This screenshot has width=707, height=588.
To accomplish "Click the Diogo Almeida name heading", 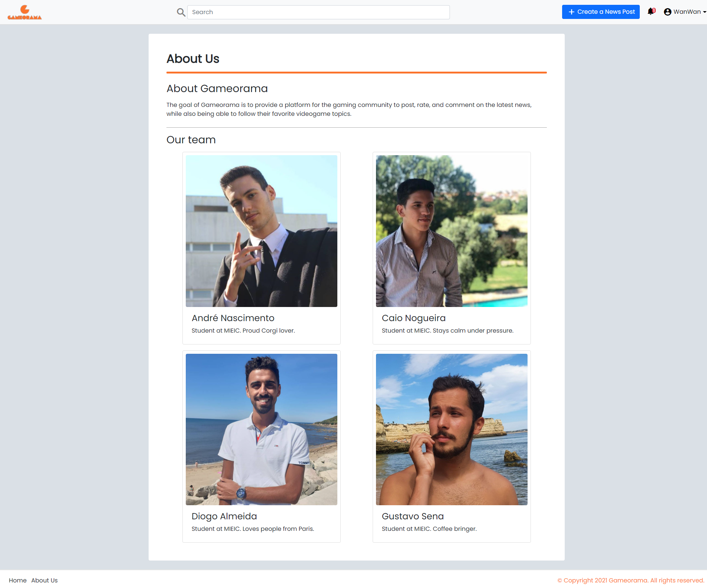I will [224, 516].
